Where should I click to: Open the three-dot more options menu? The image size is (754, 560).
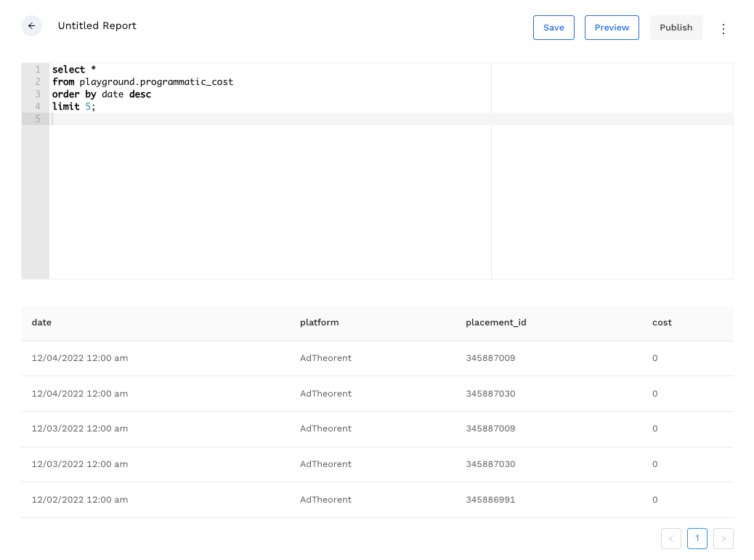pos(723,28)
